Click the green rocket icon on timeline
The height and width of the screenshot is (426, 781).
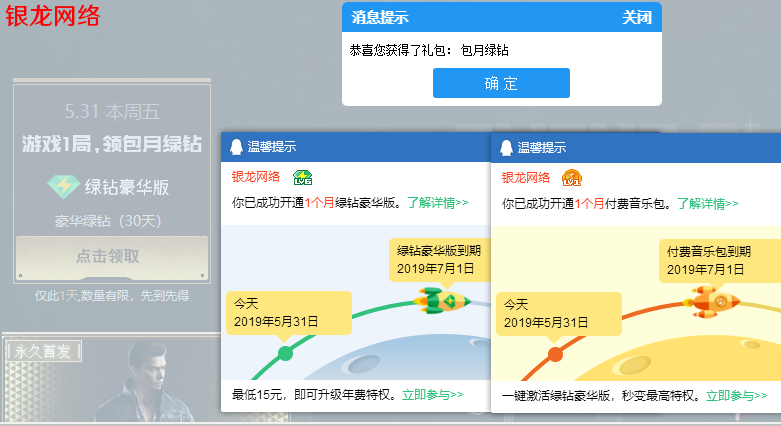coord(441,300)
